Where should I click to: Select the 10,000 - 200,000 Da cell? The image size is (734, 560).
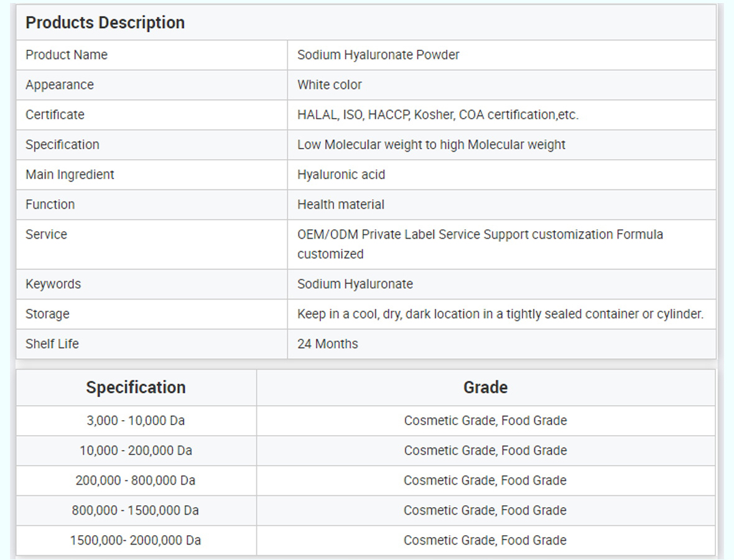[136, 451]
